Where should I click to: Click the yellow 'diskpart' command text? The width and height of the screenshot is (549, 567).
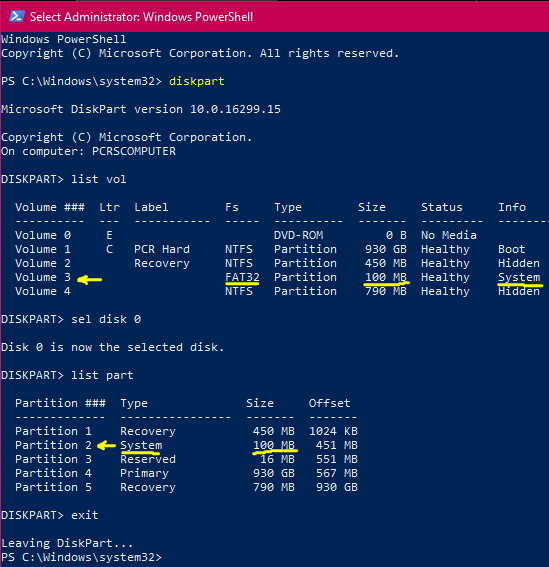click(196, 81)
